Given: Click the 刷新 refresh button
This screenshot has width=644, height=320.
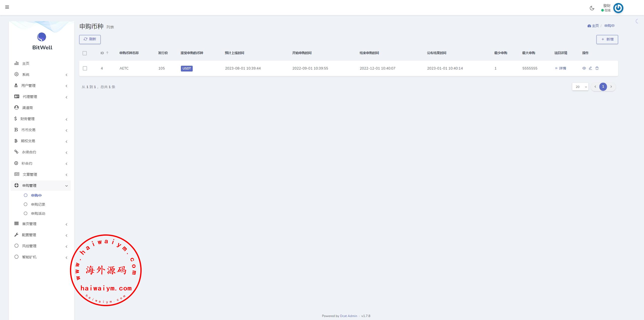Looking at the screenshot, I should 90,39.
